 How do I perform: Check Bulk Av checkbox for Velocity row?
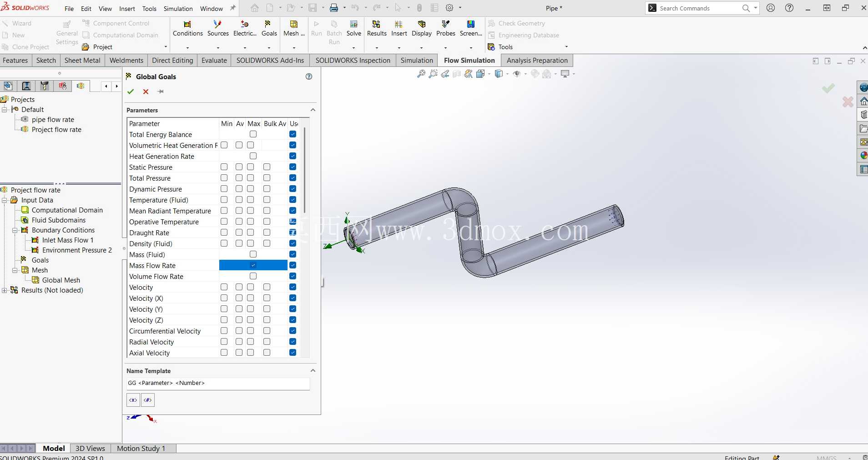click(x=267, y=287)
